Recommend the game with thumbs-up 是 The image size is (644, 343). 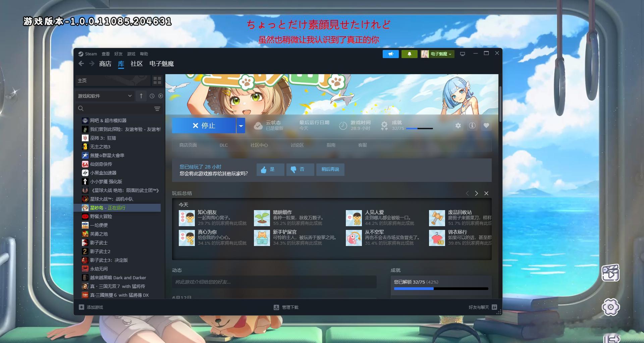pos(270,169)
